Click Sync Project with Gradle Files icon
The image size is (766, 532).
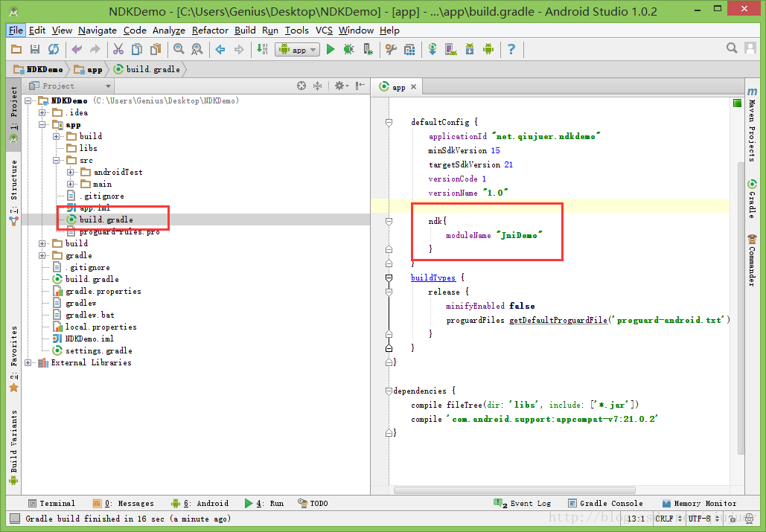[433, 49]
